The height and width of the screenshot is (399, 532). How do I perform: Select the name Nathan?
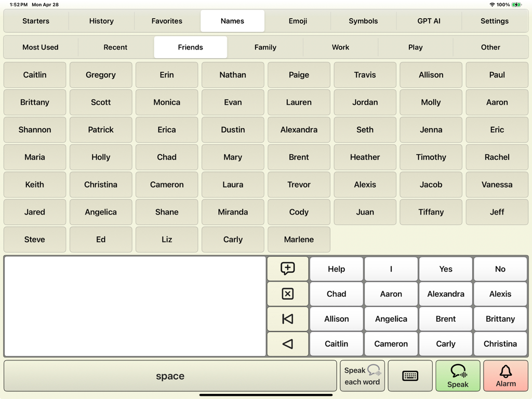click(233, 74)
